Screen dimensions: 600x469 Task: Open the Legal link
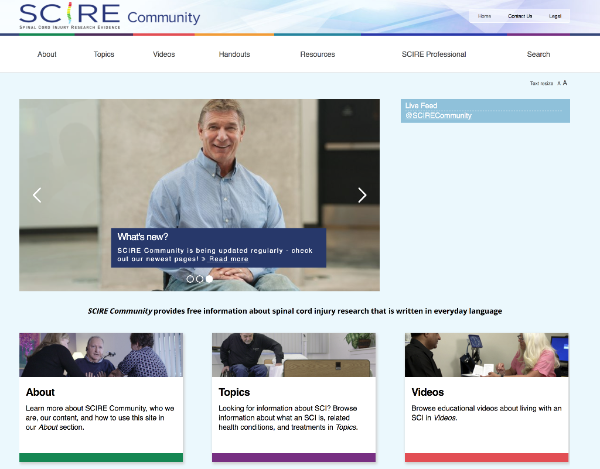(x=555, y=16)
